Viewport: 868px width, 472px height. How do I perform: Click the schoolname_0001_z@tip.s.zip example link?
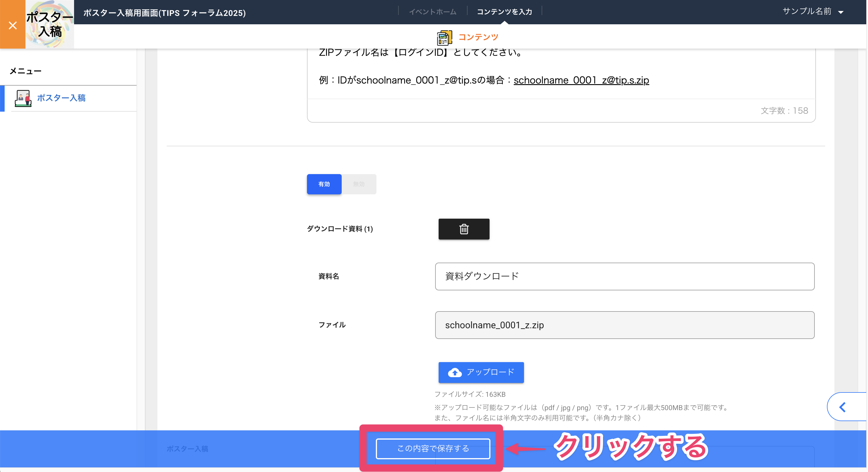point(581,80)
